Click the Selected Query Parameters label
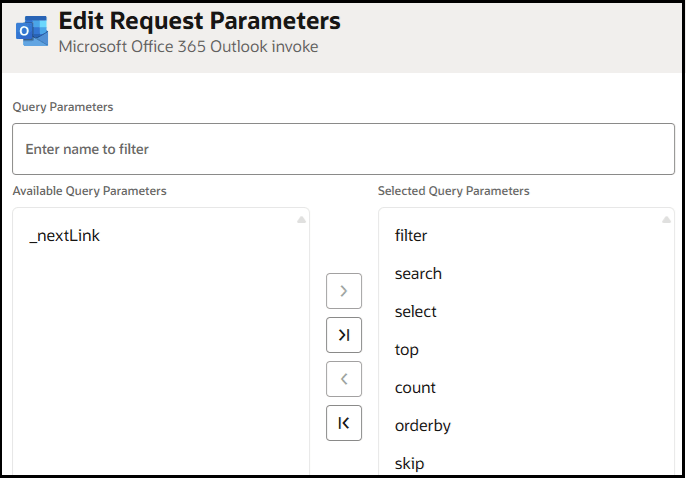The height and width of the screenshot is (478, 686). [x=454, y=191]
